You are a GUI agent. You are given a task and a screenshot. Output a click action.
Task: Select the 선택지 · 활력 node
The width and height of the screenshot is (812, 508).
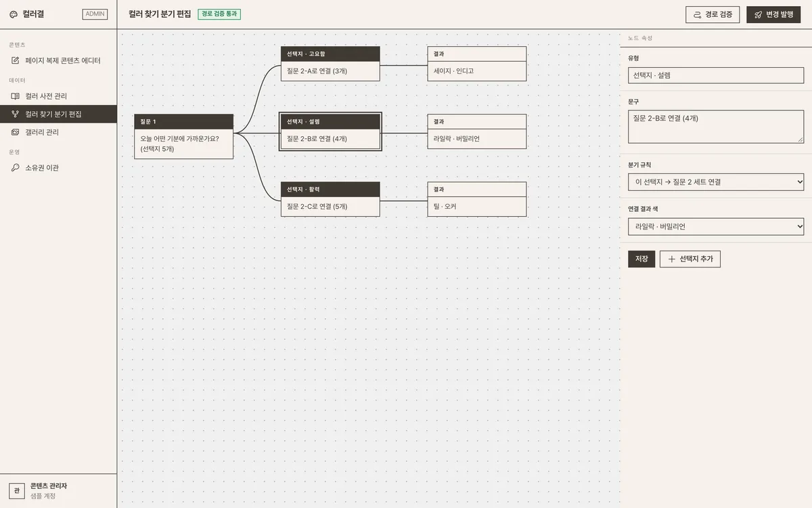[x=330, y=199]
